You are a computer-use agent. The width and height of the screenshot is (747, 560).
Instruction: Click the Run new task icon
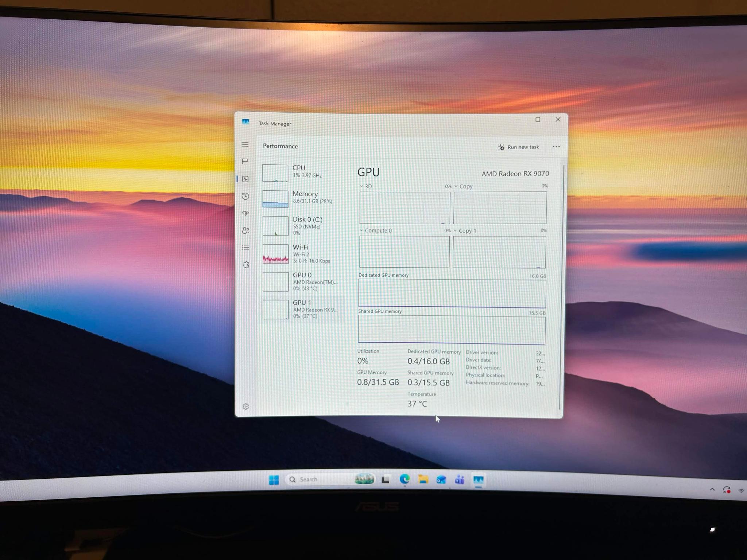coord(501,147)
